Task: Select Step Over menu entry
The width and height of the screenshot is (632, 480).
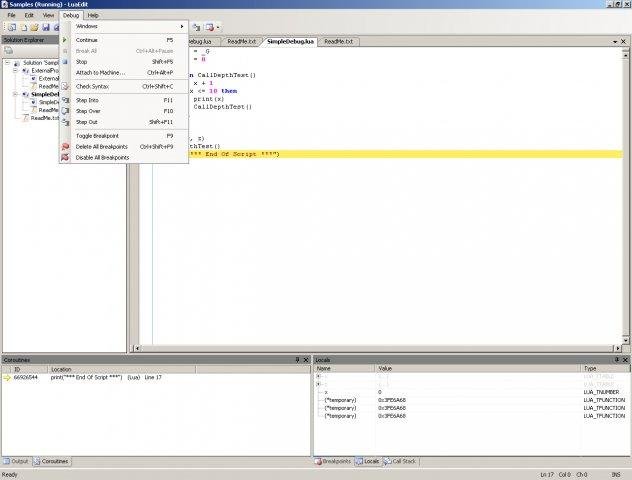Action: (125, 111)
